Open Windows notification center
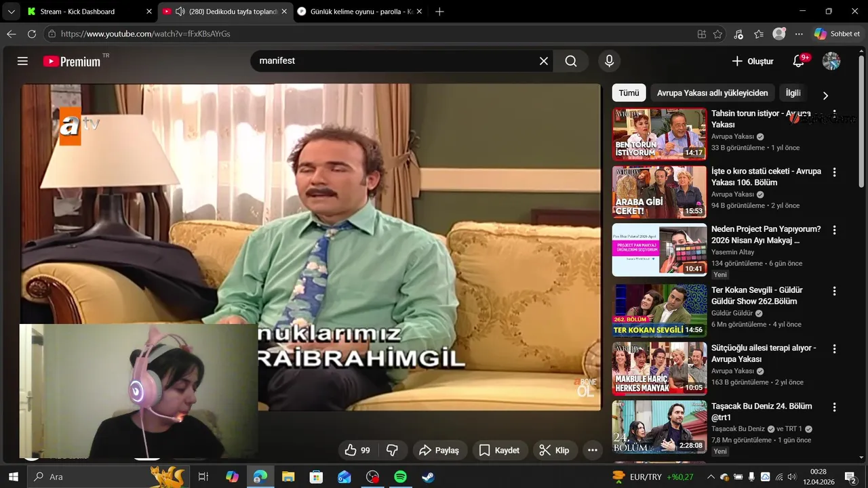Screen dimensions: 868x488 click(x=850, y=476)
